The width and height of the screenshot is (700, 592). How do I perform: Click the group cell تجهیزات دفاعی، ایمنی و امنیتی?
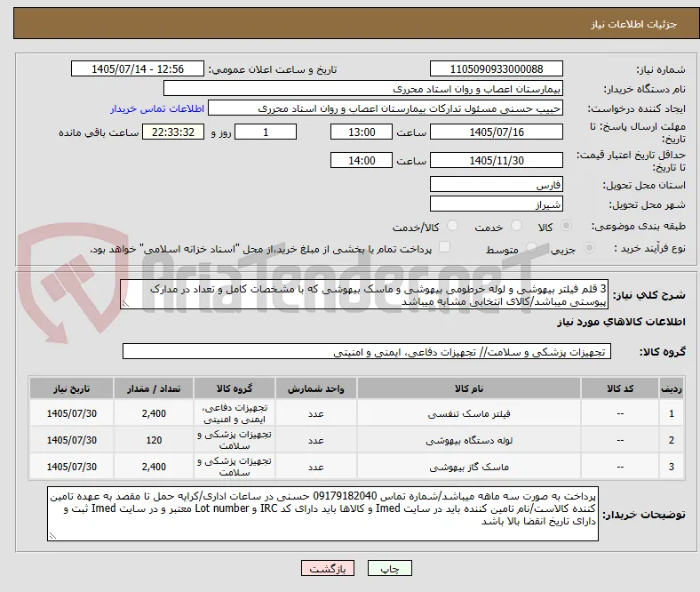(x=235, y=413)
